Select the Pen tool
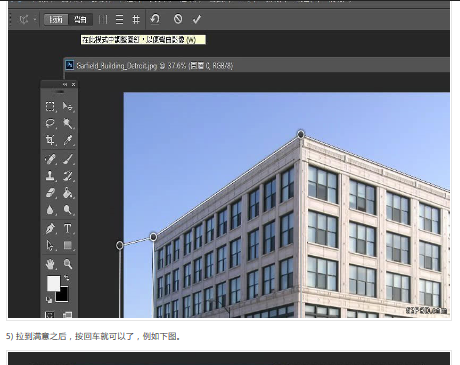The height and width of the screenshot is (365, 460). tap(50, 229)
